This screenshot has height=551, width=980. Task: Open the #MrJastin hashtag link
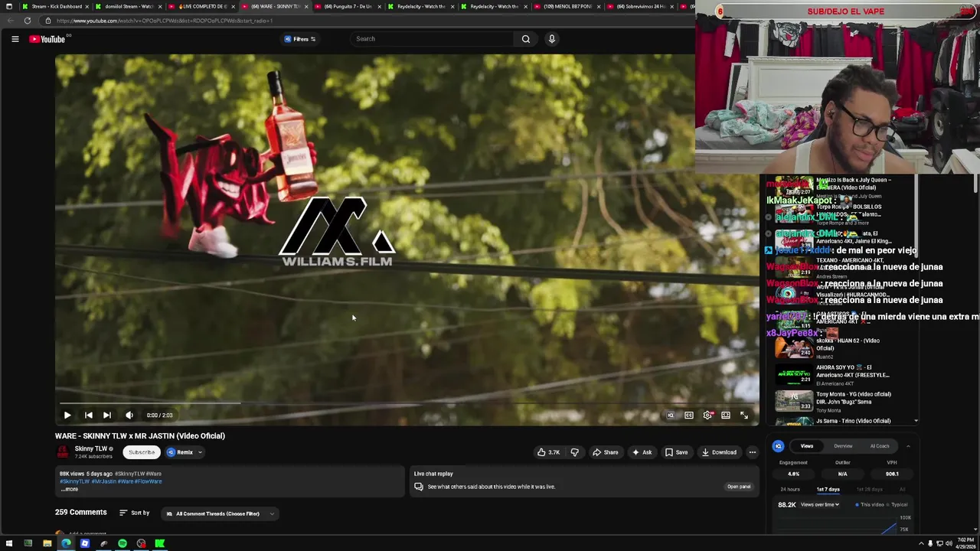pyautogui.click(x=103, y=481)
